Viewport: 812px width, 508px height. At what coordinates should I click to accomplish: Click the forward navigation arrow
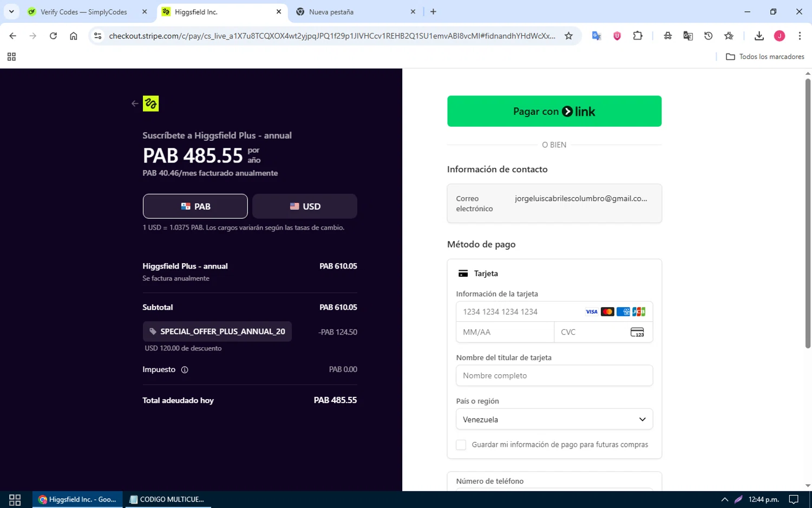(x=33, y=36)
